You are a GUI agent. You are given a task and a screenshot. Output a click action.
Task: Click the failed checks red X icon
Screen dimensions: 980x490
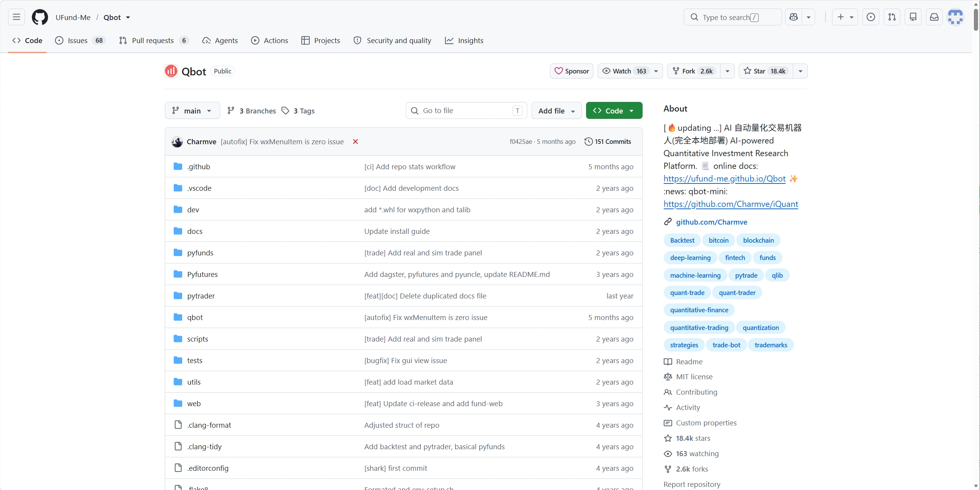355,142
